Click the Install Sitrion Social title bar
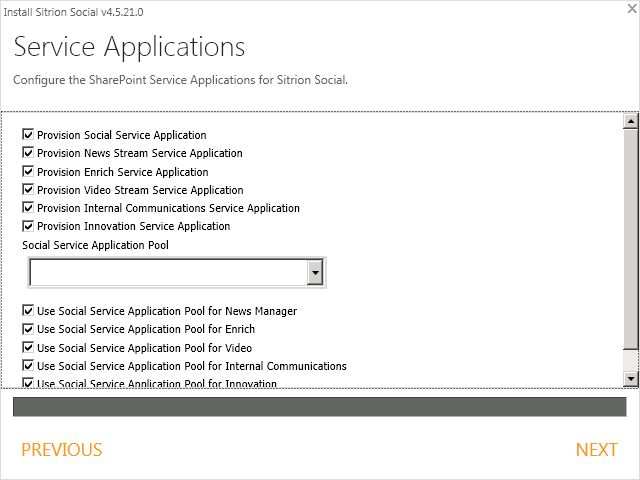Screen dimensions: 640x480 coord(320,10)
